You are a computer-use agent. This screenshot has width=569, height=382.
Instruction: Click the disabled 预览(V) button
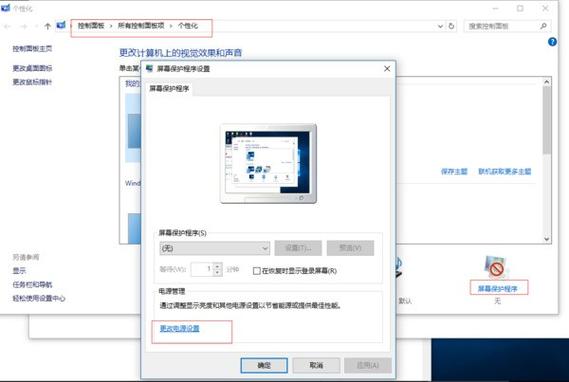[x=350, y=248]
